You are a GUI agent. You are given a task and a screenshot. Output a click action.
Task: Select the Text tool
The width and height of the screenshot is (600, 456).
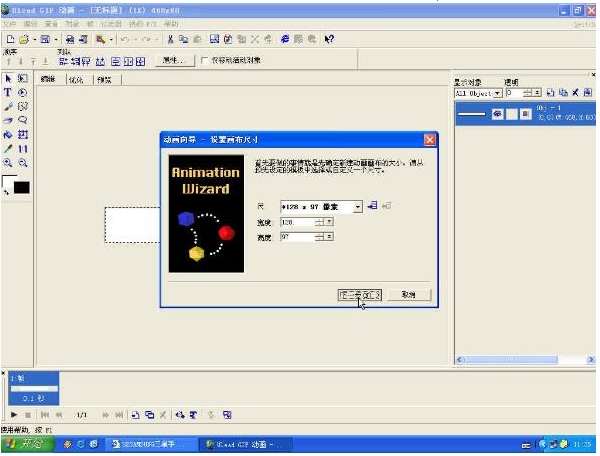click(x=8, y=93)
